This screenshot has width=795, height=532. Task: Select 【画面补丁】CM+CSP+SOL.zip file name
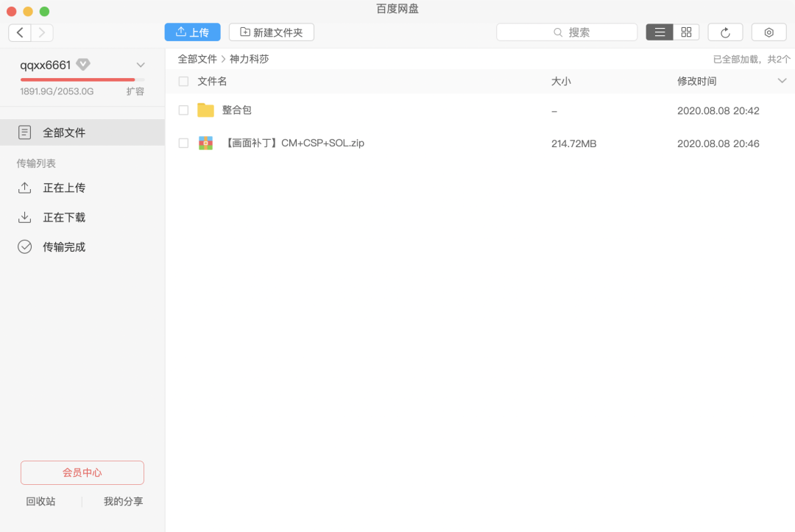tap(293, 143)
